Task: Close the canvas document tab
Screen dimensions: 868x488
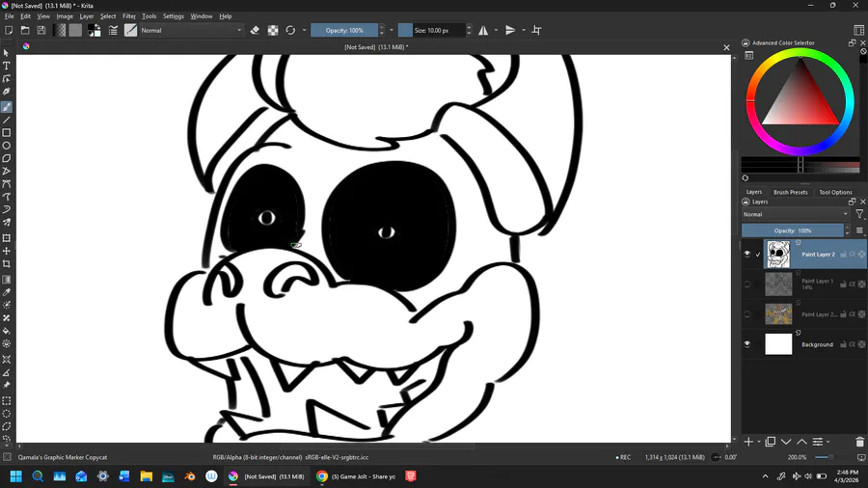Action: pos(726,47)
